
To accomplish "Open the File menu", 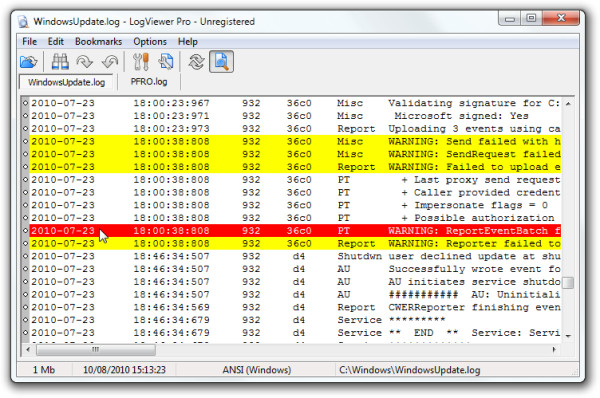I will coord(29,41).
